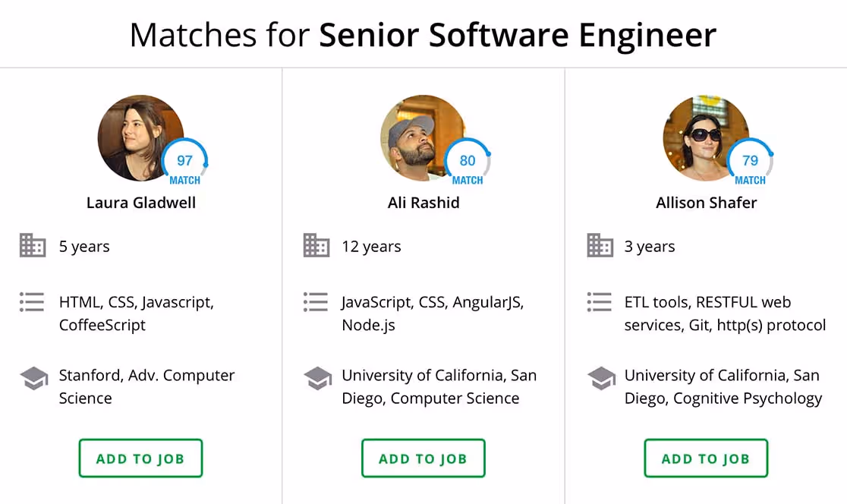Add Laura Gladwell to the job
The image size is (847, 504).
coord(140,458)
